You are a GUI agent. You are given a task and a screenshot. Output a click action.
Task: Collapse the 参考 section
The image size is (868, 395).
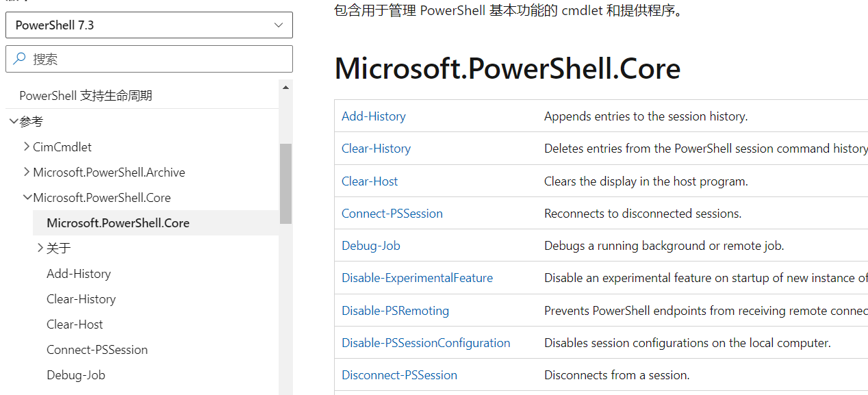(14, 120)
